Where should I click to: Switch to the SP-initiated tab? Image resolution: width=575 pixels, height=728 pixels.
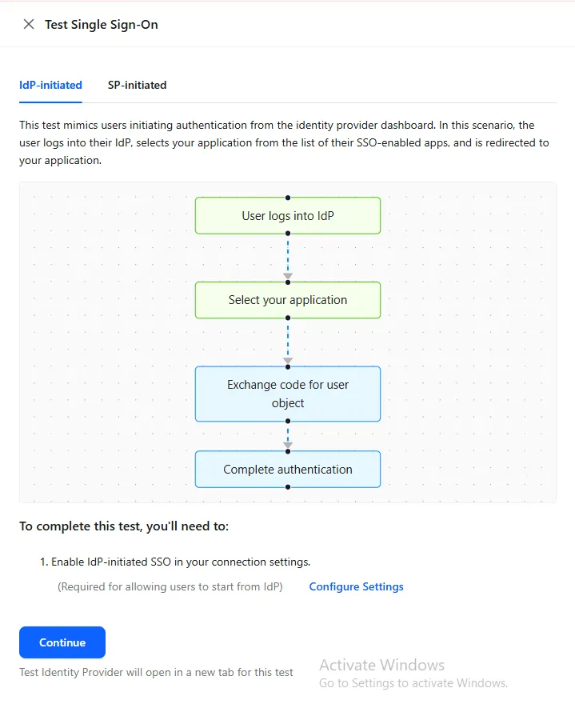pos(137,85)
